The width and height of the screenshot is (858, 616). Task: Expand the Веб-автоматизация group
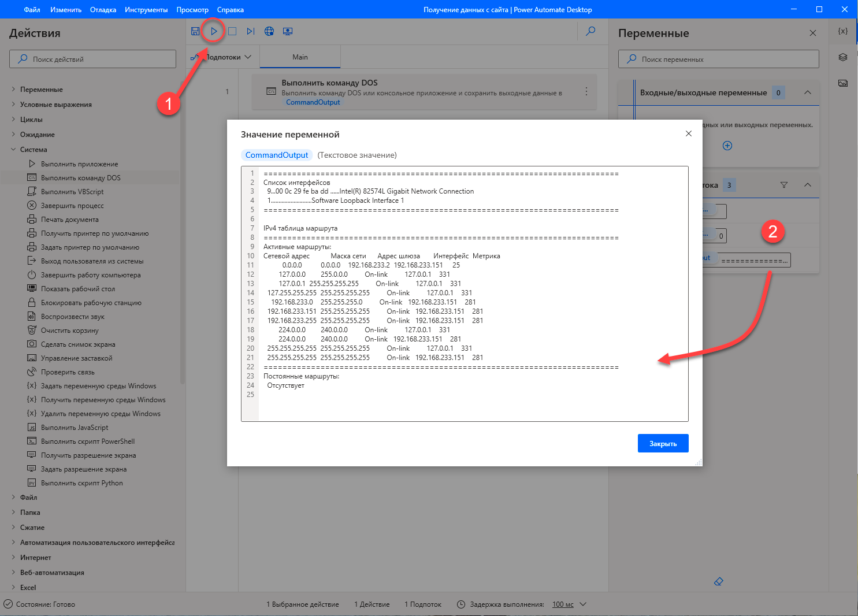coord(14,573)
